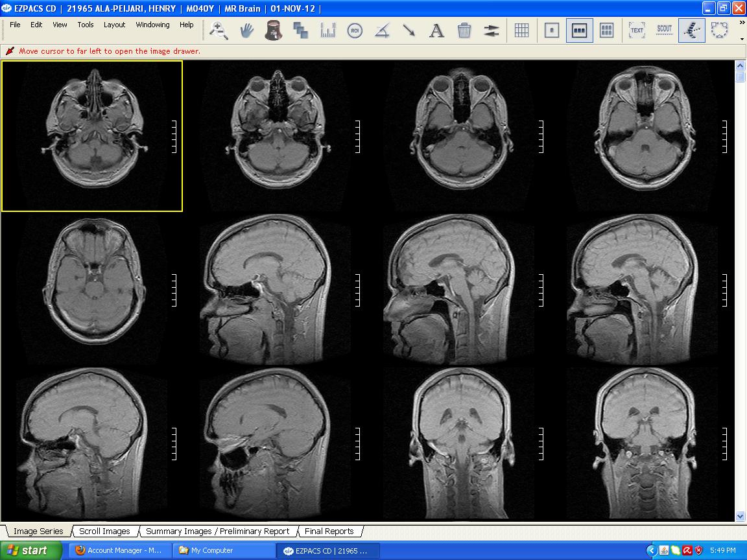Screen dimensions: 747x560
Task: Open the image grid layout icon
Action: click(521, 30)
